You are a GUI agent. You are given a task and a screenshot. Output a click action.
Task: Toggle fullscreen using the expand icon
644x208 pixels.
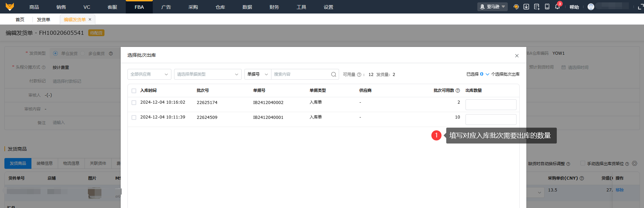[x=640, y=7]
